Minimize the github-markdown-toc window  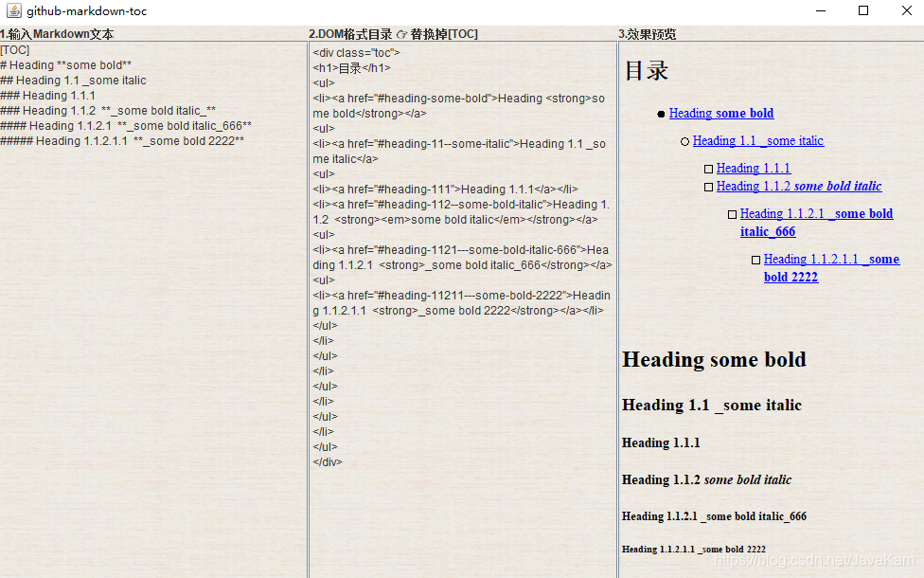point(820,10)
